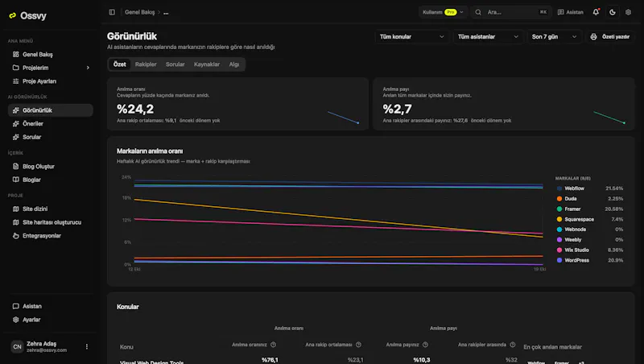
Task: Open the Tüm asistanlar dropdown
Action: pos(488,36)
